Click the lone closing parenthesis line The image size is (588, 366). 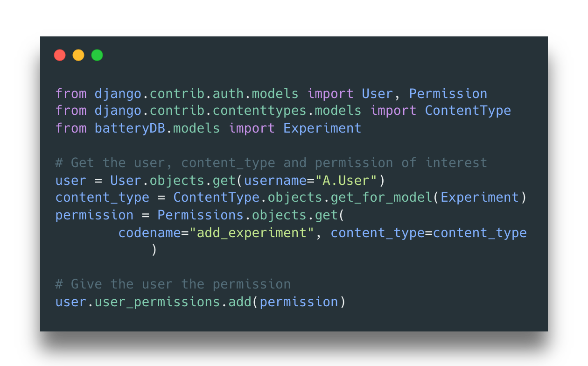click(x=154, y=250)
